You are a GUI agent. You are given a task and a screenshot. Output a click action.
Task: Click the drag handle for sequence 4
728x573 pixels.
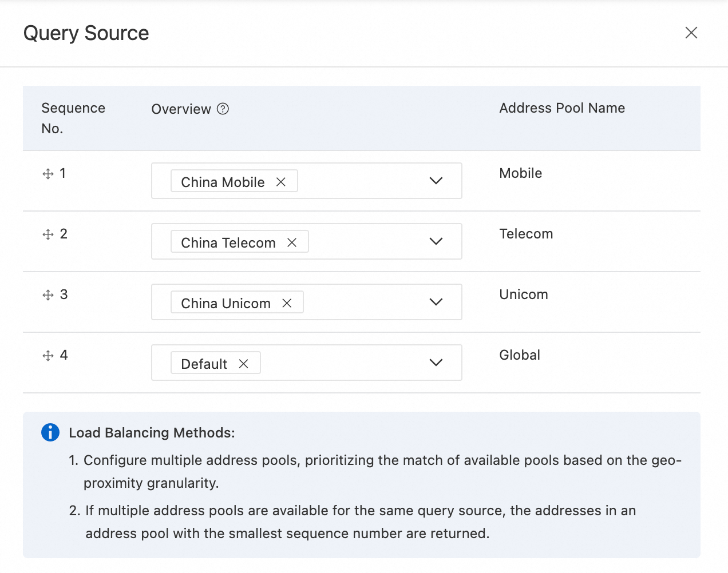48,356
